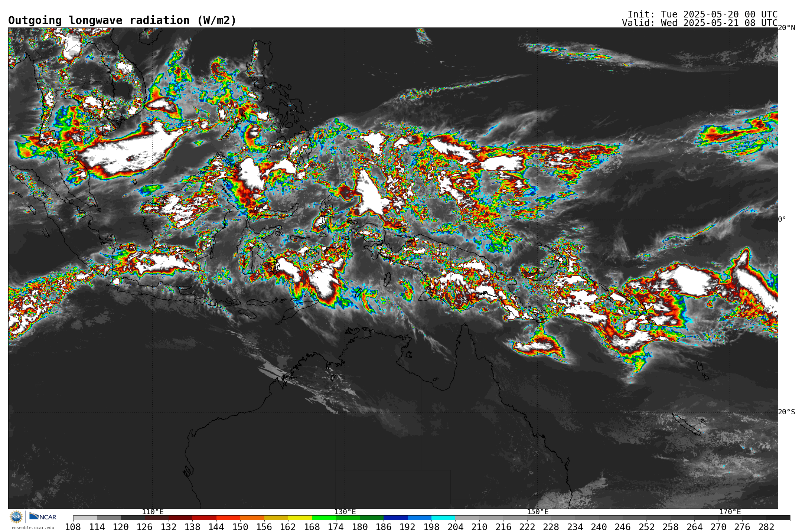Viewport: 802px width, 532px height.
Task: Click the colorbar value 138
Action: click(192, 527)
